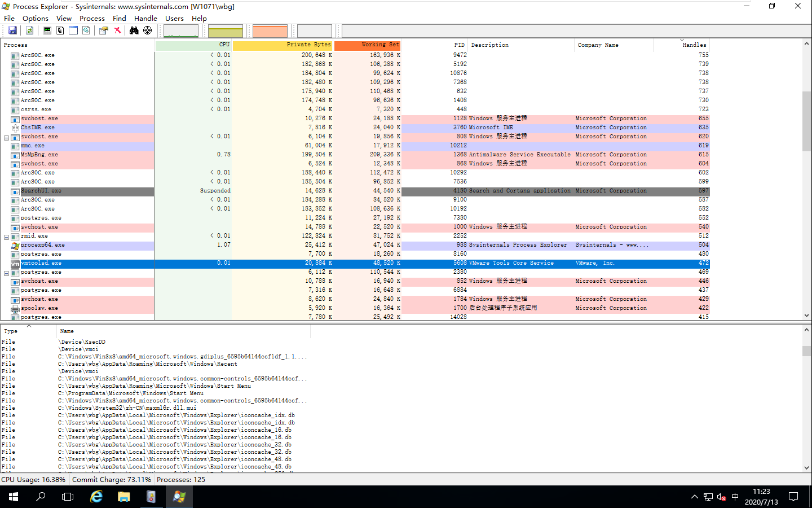Sort by the PID column header

coord(434,45)
